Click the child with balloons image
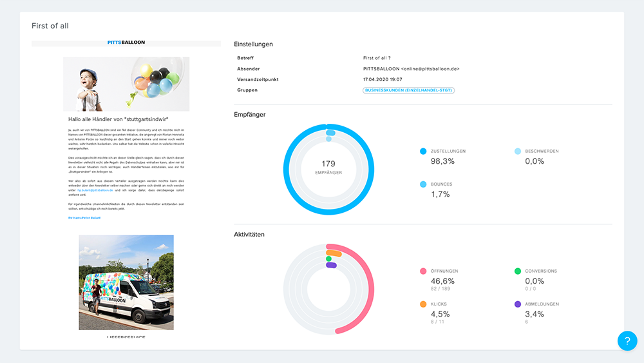Image resolution: width=644 pixels, height=363 pixels. pos(126,84)
